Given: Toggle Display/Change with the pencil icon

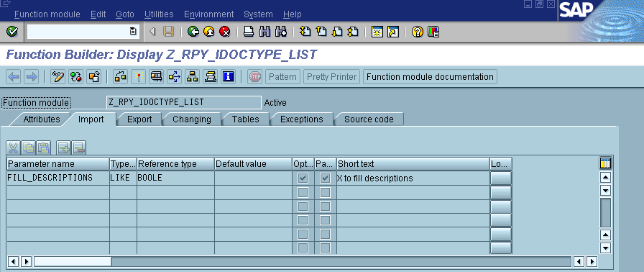Looking at the screenshot, I should click(x=58, y=77).
